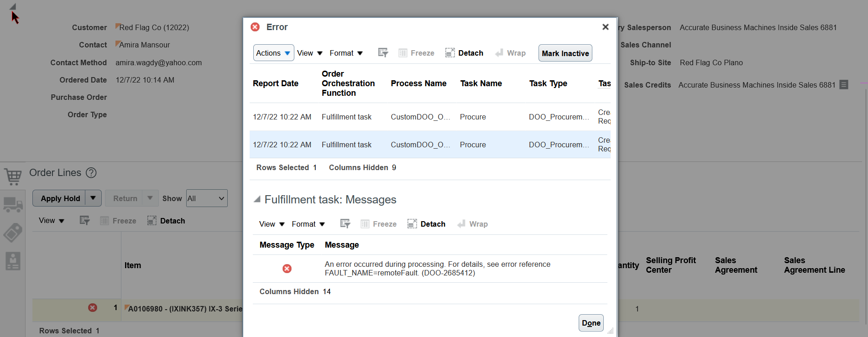Screen dimensions: 868x337
Task: Click the Task Type column header
Action: tap(548, 83)
